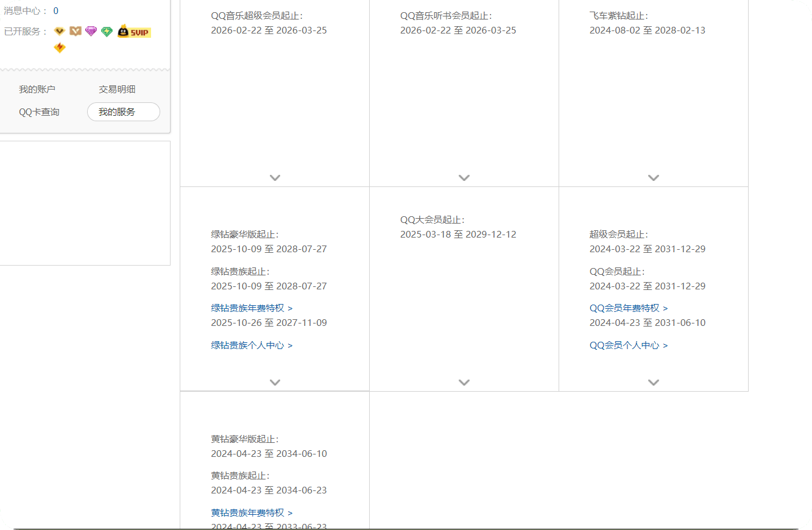Image resolution: width=812 pixels, height=530 pixels.
Task: Click the date 2025-03-18 至 2029-12-12
Action: 458,235
